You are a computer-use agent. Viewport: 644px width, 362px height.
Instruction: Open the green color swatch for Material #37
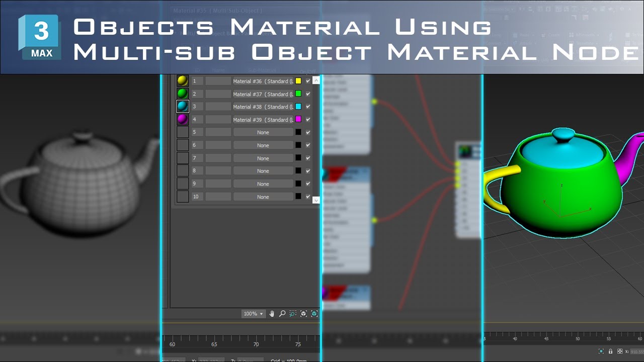click(298, 94)
